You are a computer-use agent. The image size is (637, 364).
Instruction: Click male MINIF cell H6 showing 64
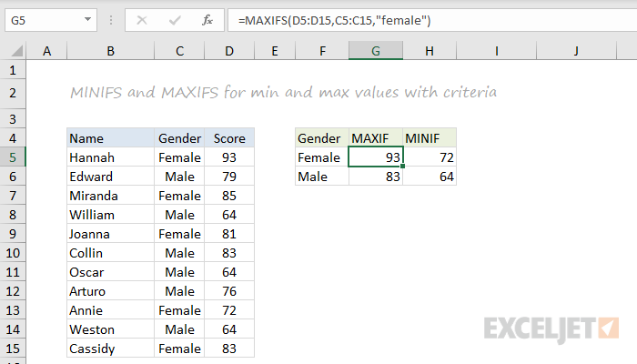coord(430,177)
